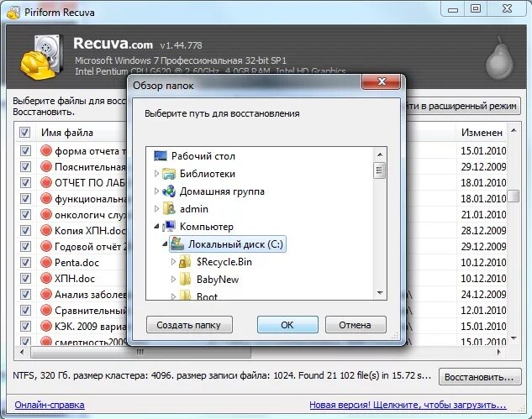The width and height of the screenshot is (532, 419).
Task: Click red status dot for Penta.doc
Action: click(x=45, y=262)
